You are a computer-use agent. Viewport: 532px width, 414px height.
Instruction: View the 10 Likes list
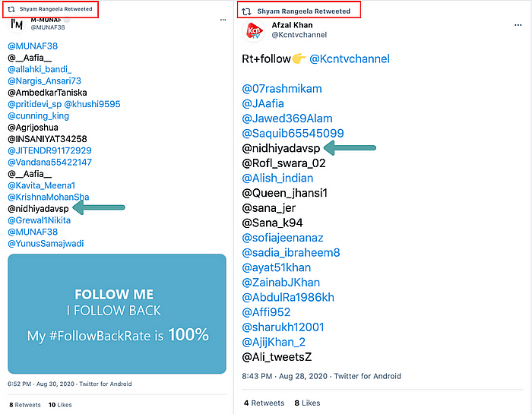coord(60,405)
